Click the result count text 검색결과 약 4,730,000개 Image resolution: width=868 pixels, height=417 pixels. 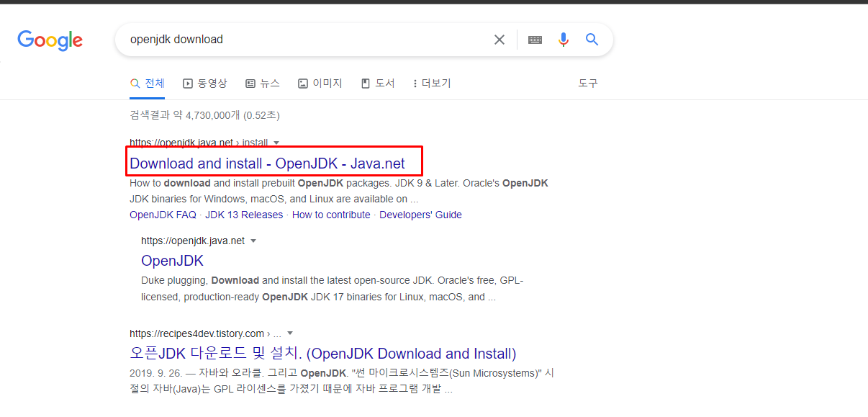point(204,115)
